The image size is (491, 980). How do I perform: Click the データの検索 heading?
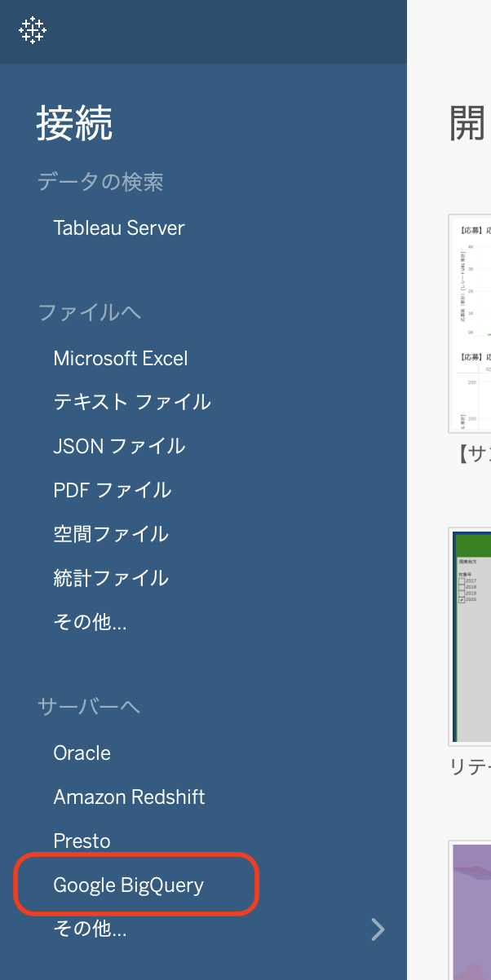point(100,182)
